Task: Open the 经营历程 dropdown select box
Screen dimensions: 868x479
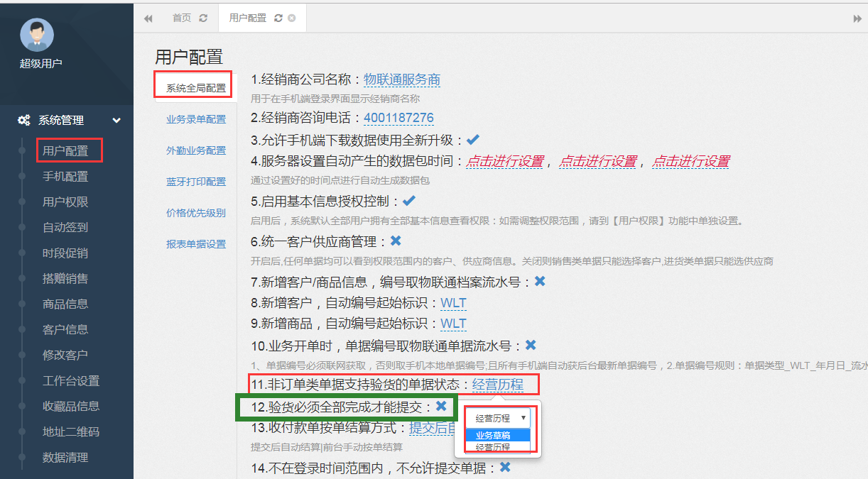Action: coord(499,419)
